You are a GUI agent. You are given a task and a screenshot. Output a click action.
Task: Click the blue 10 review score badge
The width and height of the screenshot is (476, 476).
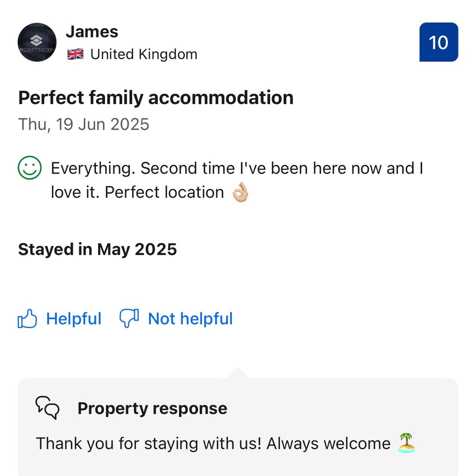[438, 42]
